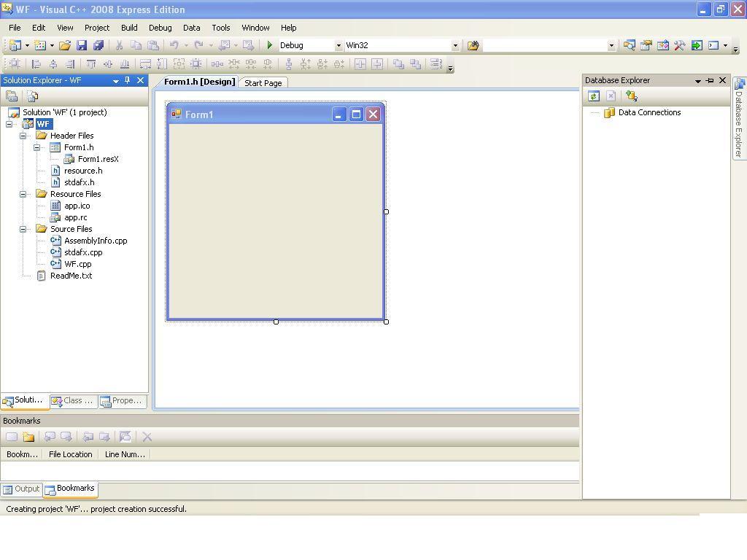Open the Win32 platform dropdown

[x=455, y=45]
